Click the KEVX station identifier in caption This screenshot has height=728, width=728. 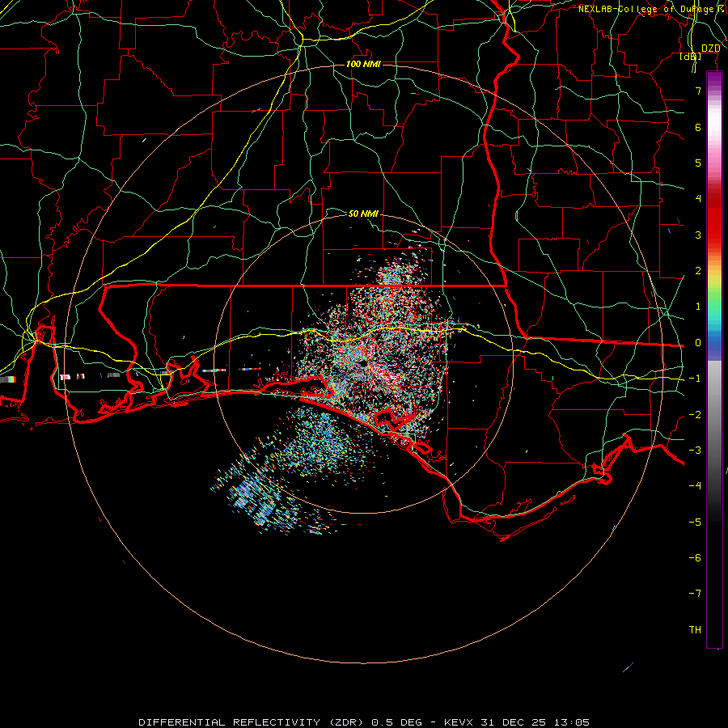pos(459,722)
